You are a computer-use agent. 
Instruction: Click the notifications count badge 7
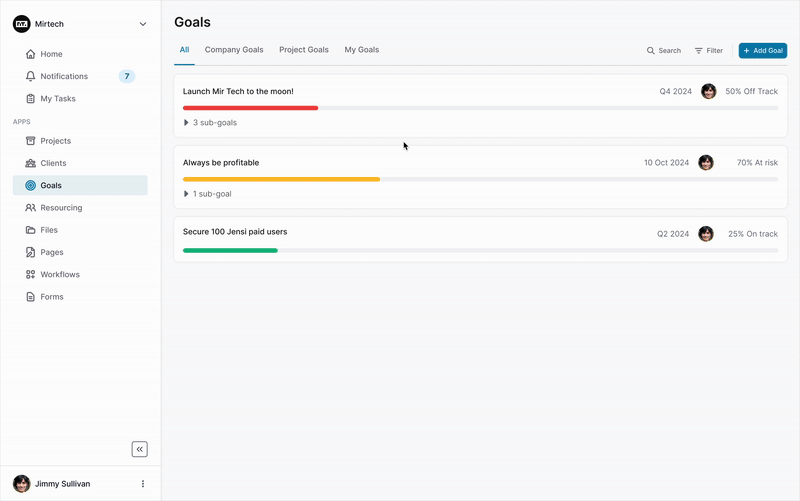[x=127, y=76]
